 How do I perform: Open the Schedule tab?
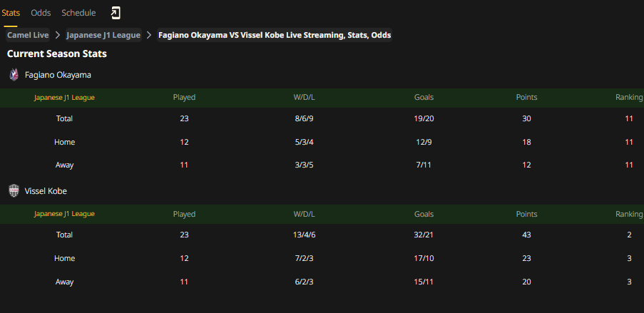(x=78, y=13)
